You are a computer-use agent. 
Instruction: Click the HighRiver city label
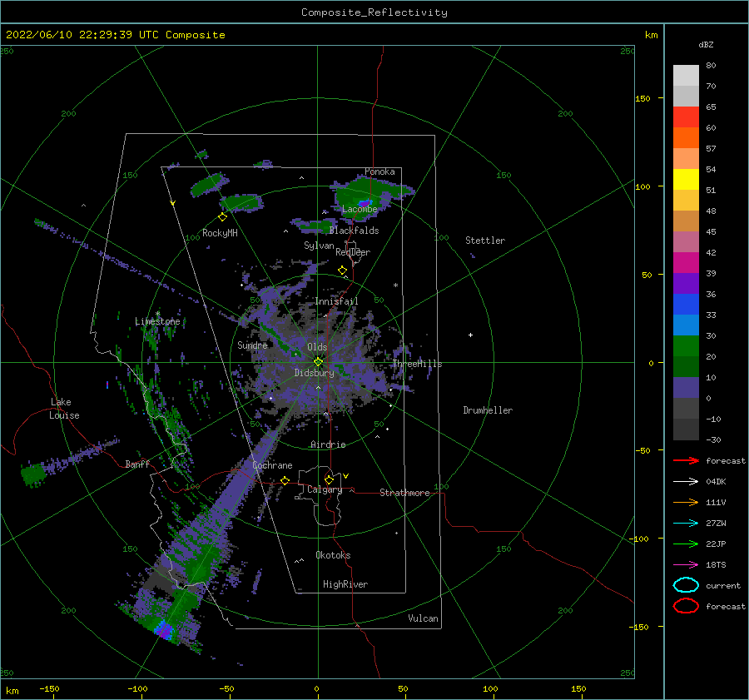(345, 584)
